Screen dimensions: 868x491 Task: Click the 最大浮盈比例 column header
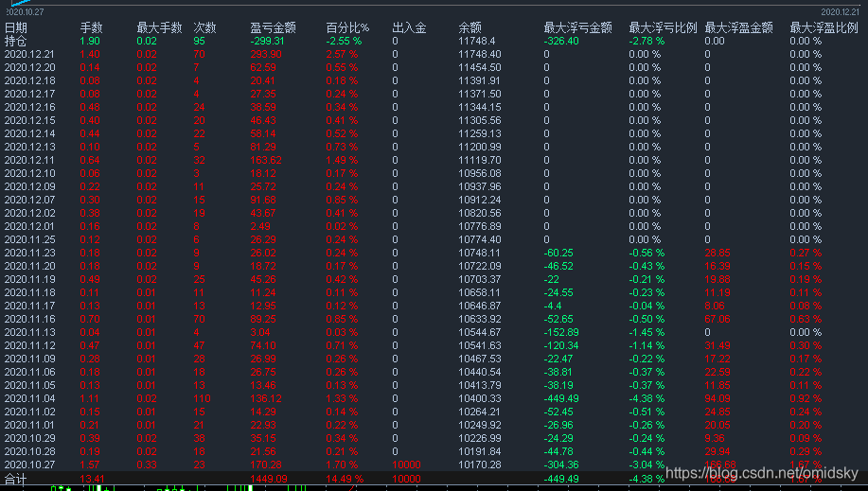(824, 27)
